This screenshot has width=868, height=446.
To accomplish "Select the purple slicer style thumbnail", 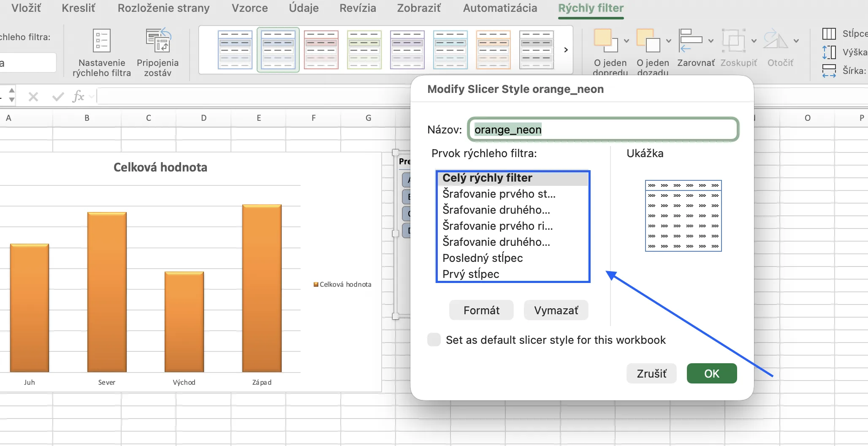I will (x=407, y=50).
